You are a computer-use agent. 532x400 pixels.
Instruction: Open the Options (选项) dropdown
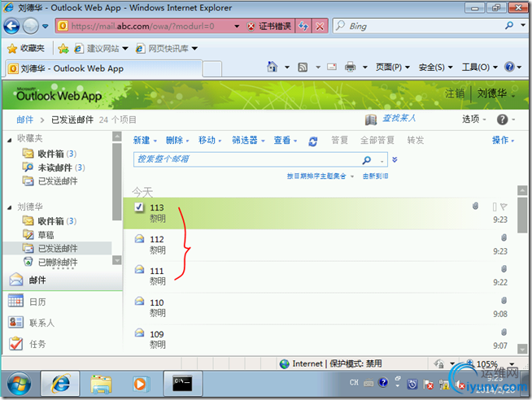pyautogui.click(x=474, y=119)
